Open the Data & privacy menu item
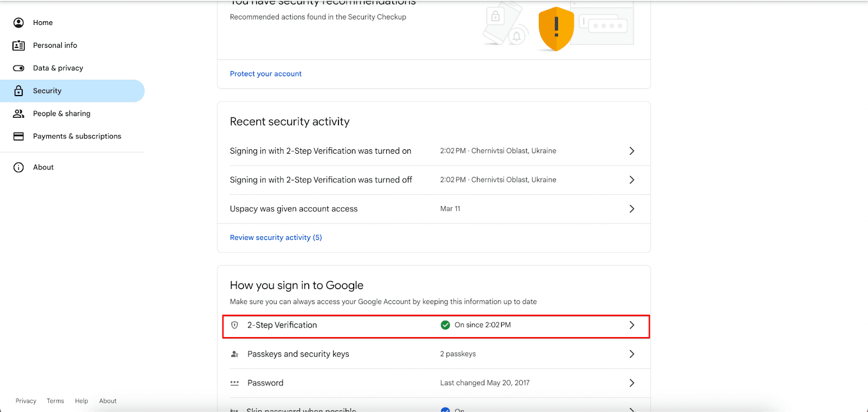Image resolution: width=868 pixels, height=412 pixels. pos(58,68)
